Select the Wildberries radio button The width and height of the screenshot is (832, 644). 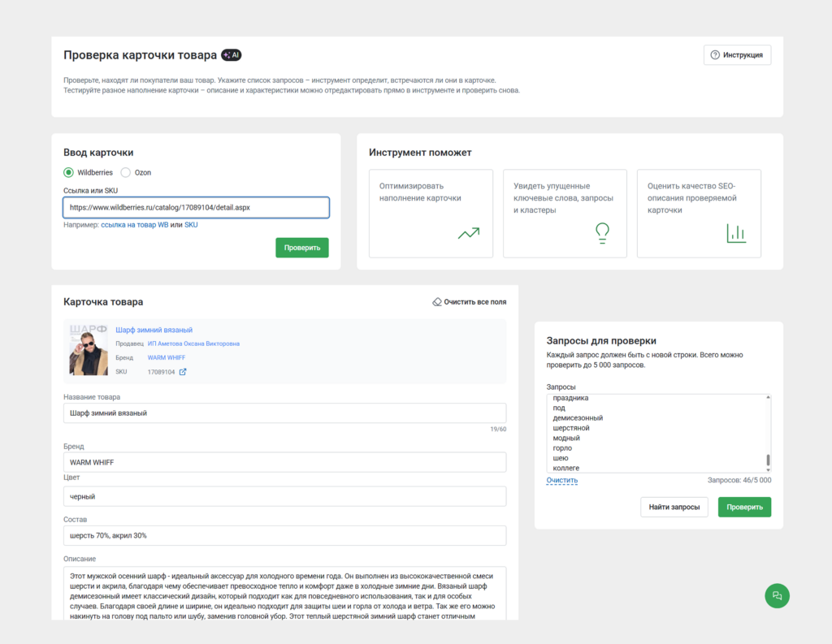click(x=69, y=172)
